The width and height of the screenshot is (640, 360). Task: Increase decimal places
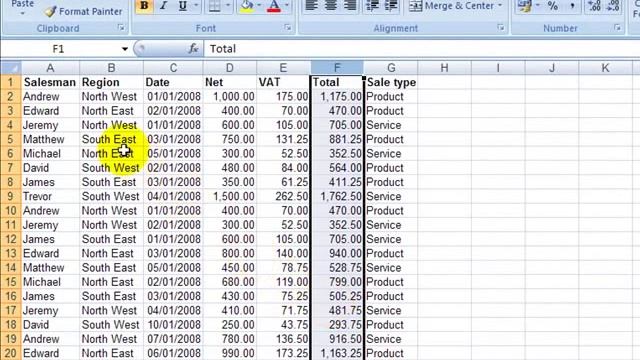tap(594, 6)
